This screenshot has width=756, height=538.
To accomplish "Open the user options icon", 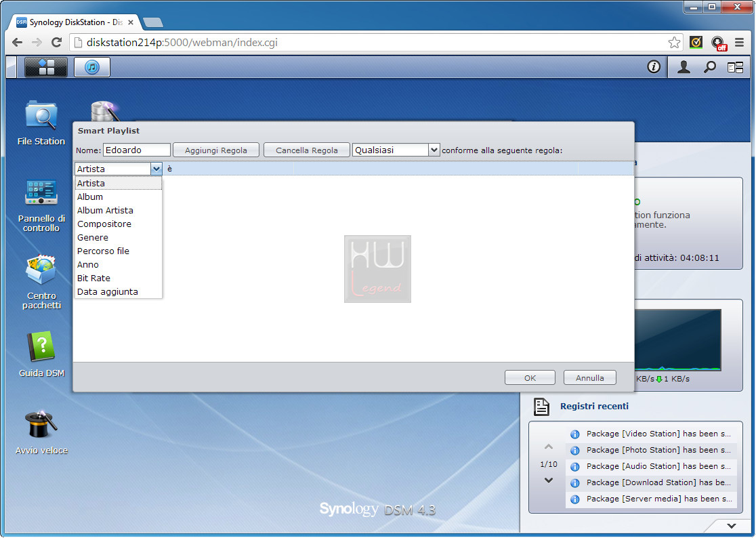I will (684, 66).
